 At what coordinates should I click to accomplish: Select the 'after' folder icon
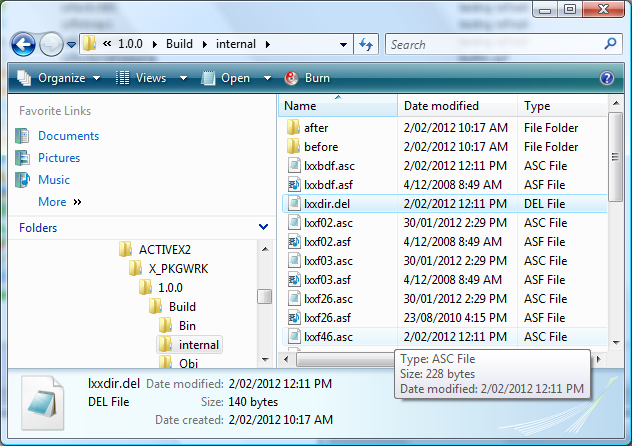(x=293, y=127)
